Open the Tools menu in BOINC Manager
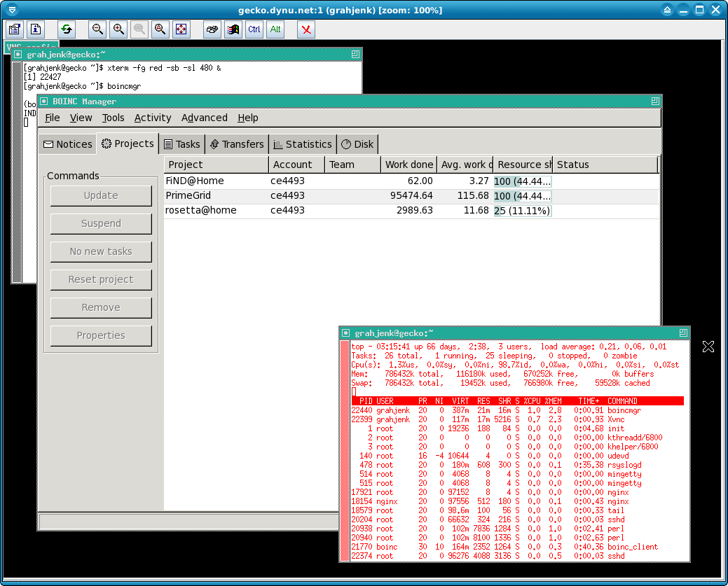The image size is (728, 586). [114, 118]
